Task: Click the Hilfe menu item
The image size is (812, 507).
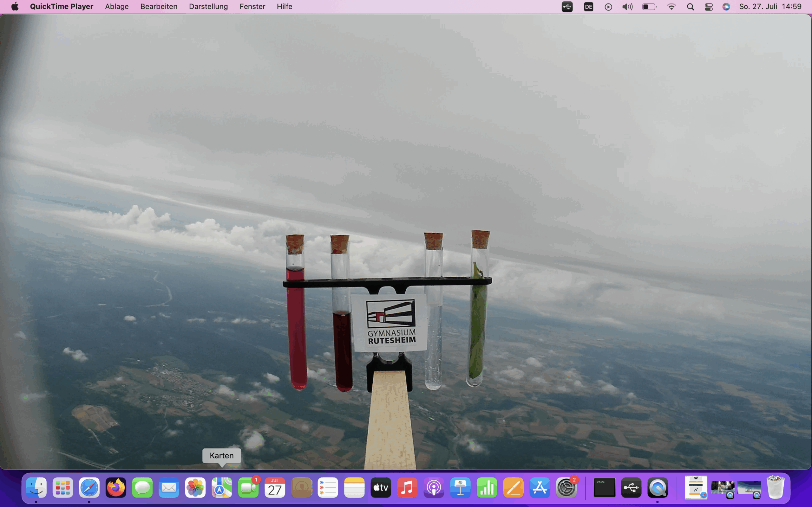Action: pyautogui.click(x=284, y=6)
